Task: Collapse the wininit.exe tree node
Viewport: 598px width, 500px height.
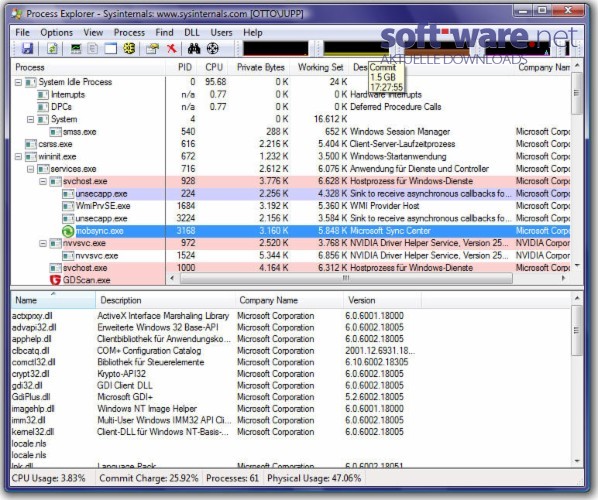Action: (18, 157)
